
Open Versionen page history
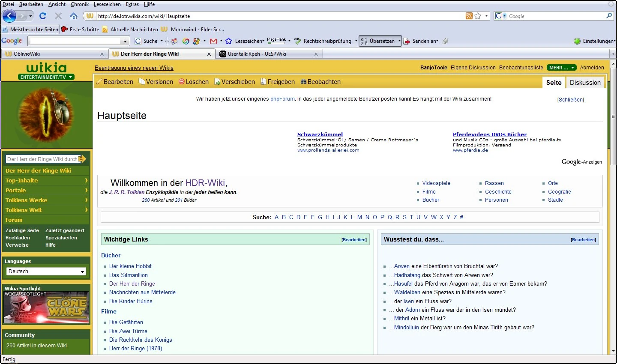click(x=156, y=82)
